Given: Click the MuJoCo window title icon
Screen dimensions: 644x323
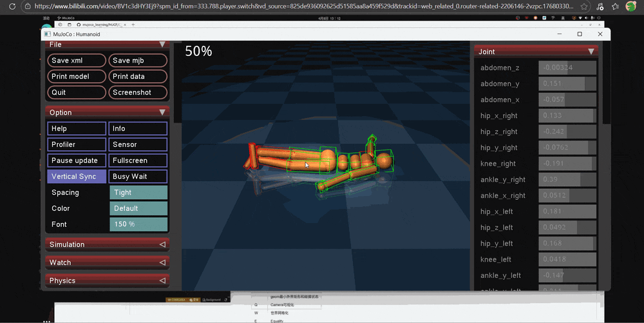Looking at the screenshot, I should click(47, 34).
